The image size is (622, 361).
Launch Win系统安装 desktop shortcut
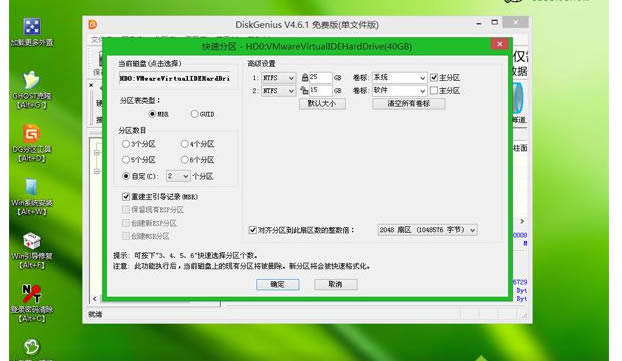[31, 196]
